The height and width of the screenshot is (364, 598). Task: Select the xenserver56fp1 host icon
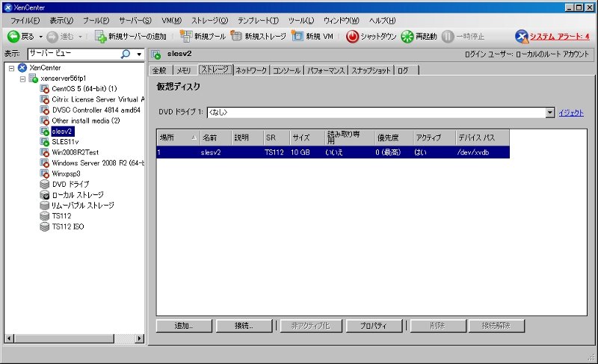pos(34,78)
